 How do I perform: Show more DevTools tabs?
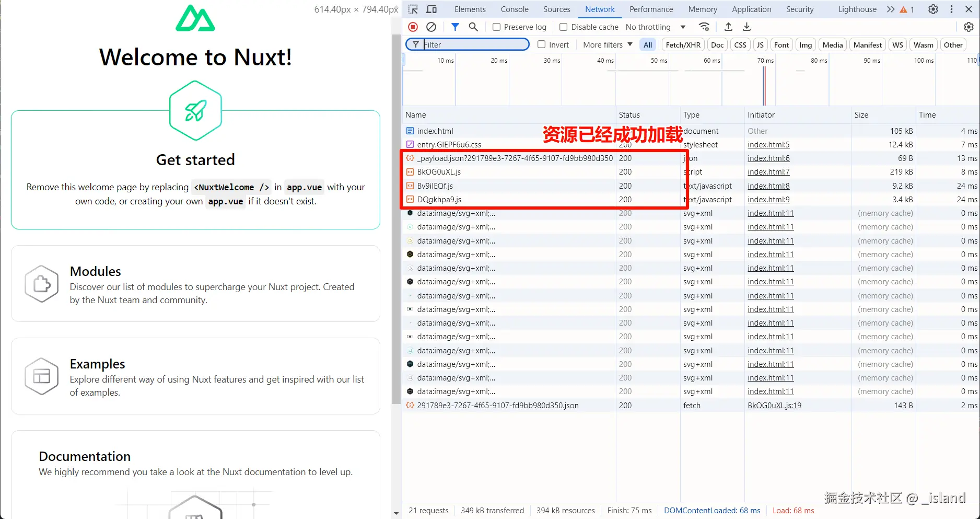[891, 9]
